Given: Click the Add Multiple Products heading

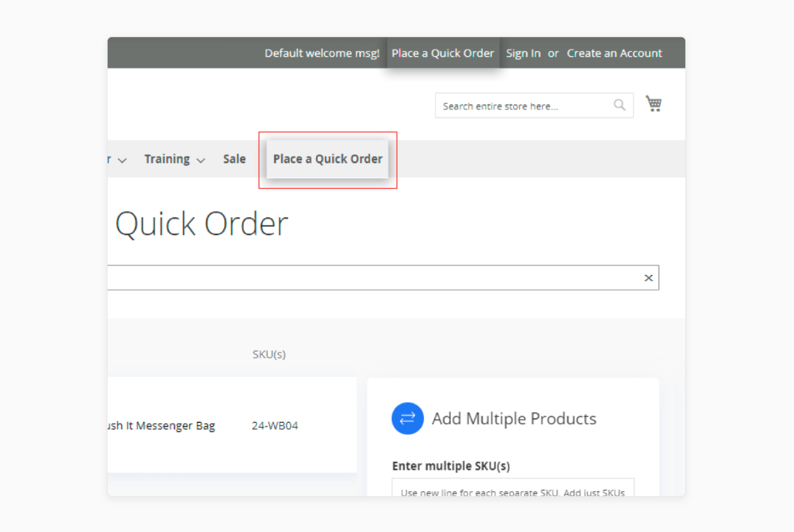Looking at the screenshot, I should coord(514,418).
